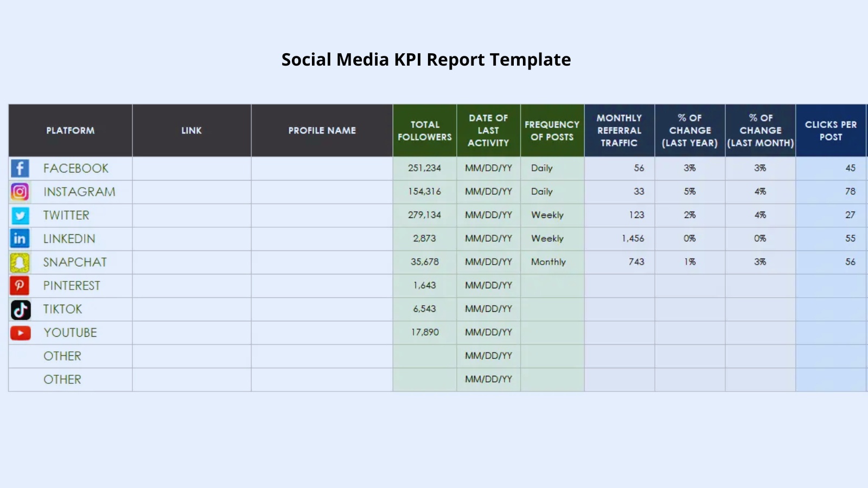868x488 pixels.
Task: Select the 123 referral traffic cell
Action: 620,215
